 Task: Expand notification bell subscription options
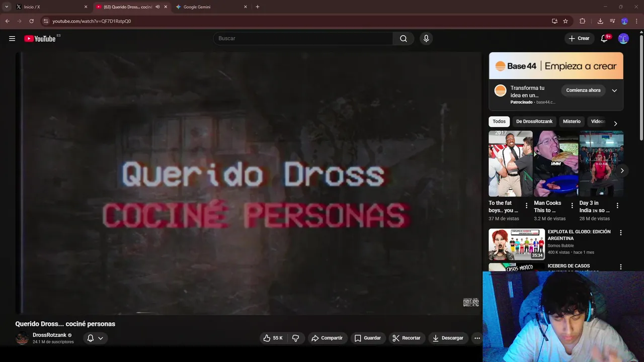point(101,338)
